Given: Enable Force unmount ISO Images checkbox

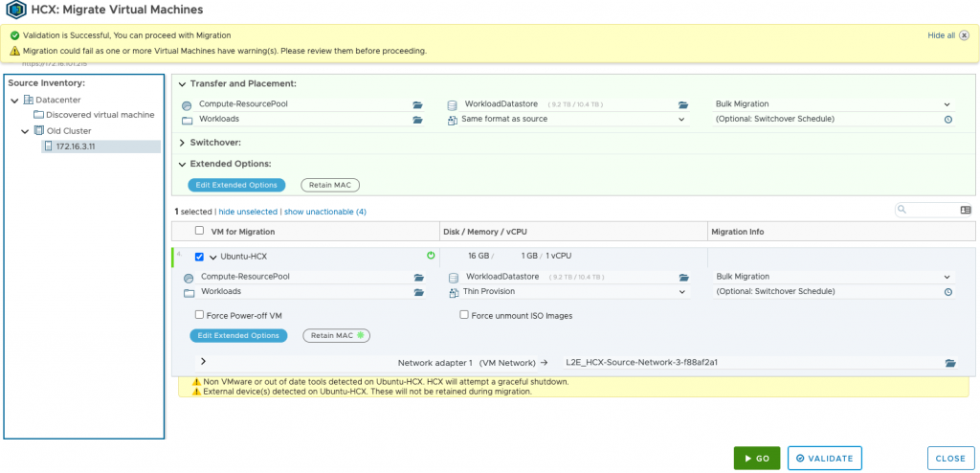Looking at the screenshot, I should [x=464, y=315].
